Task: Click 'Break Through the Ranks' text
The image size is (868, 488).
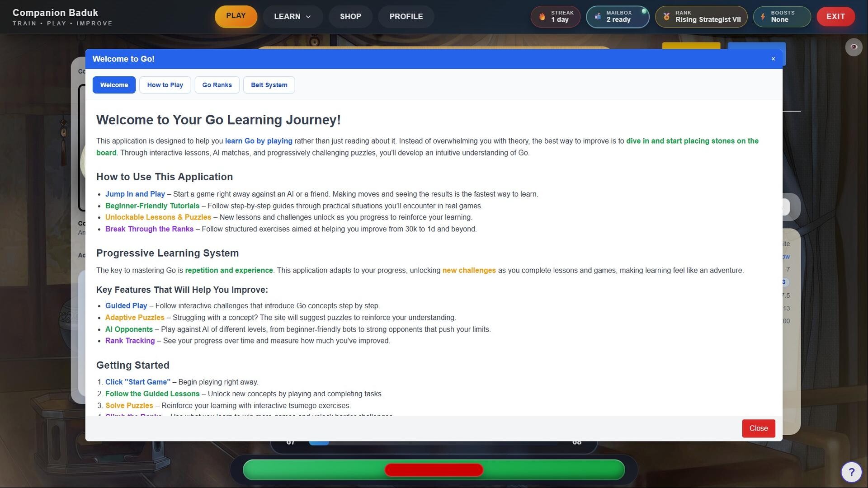Action: pyautogui.click(x=149, y=229)
